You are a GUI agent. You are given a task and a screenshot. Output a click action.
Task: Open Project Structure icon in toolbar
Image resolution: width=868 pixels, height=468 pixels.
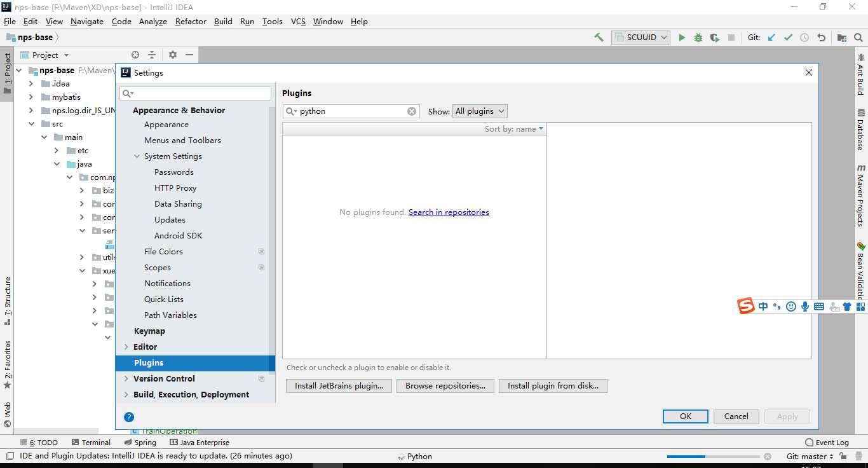(842, 38)
